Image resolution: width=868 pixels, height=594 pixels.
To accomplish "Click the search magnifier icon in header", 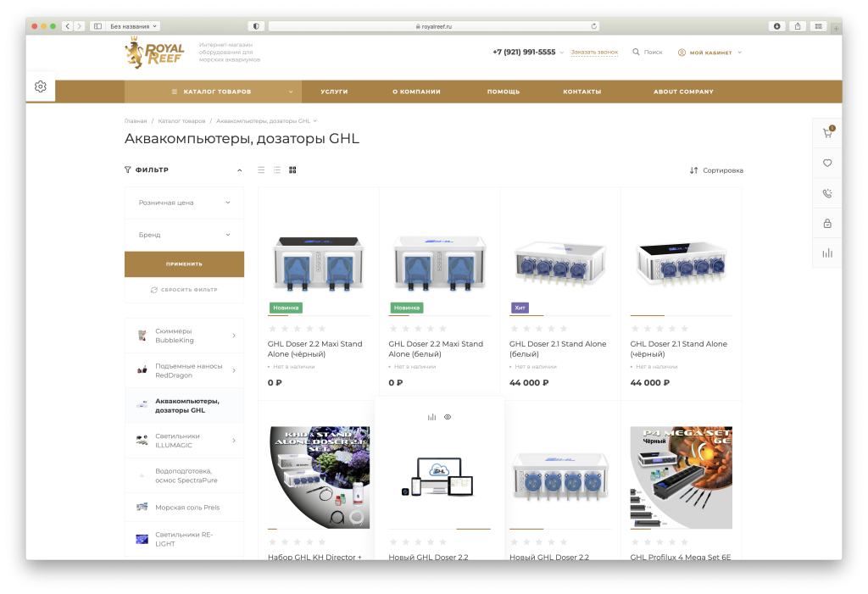I will [636, 52].
